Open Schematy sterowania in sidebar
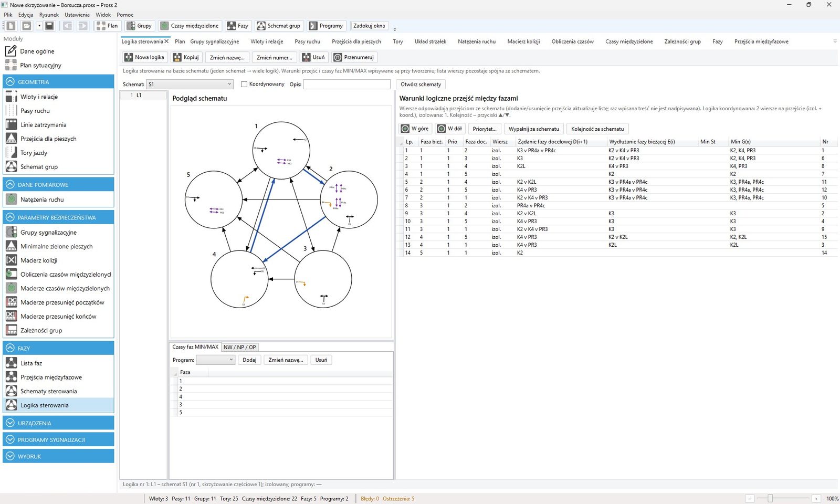The height and width of the screenshot is (504, 840). (48, 391)
